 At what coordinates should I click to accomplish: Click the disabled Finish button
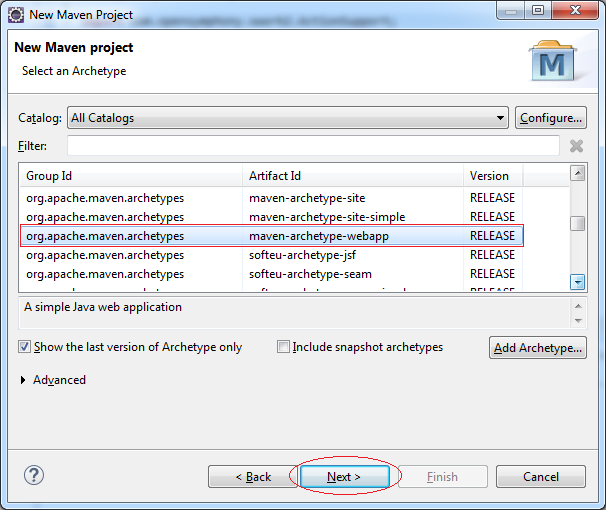443,477
